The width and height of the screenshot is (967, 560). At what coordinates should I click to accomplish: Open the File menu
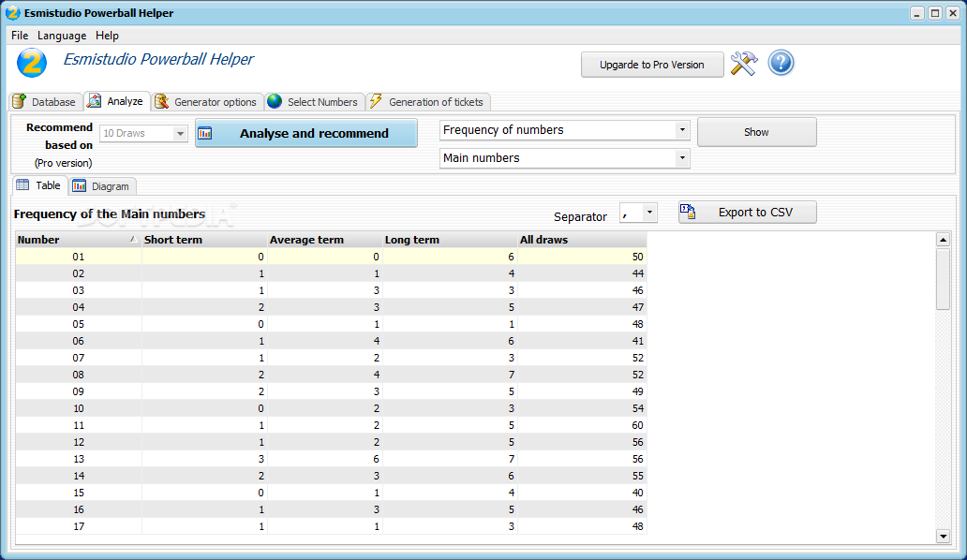coord(20,35)
